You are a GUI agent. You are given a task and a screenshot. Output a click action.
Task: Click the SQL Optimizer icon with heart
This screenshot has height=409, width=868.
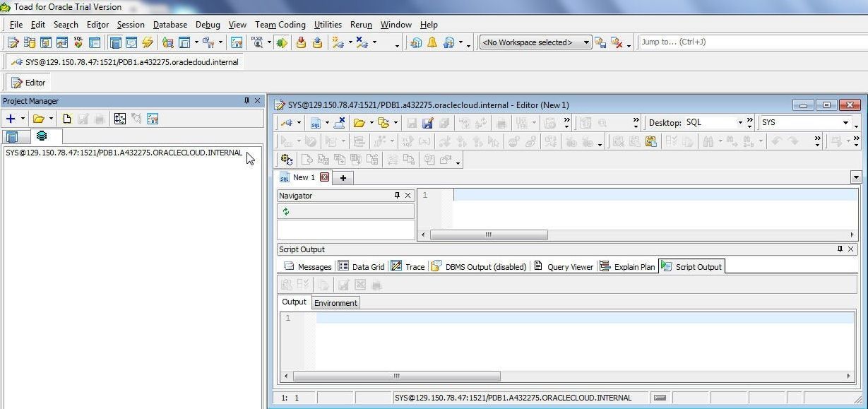pyautogui.click(x=78, y=42)
